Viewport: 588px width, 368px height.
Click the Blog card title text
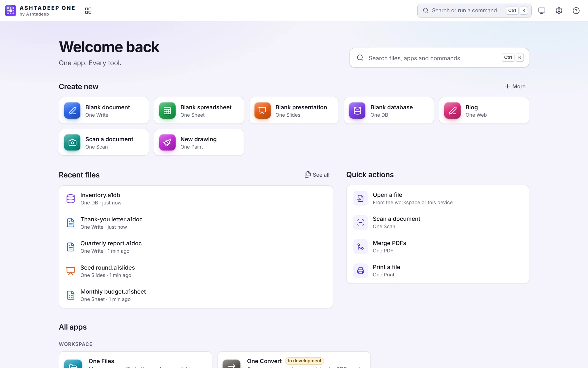[471, 107]
